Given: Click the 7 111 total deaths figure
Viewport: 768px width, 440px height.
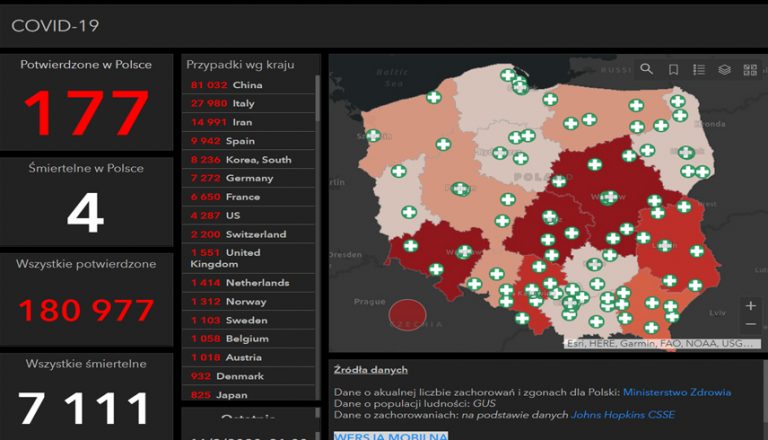Looking at the screenshot, I should [x=83, y=408].
